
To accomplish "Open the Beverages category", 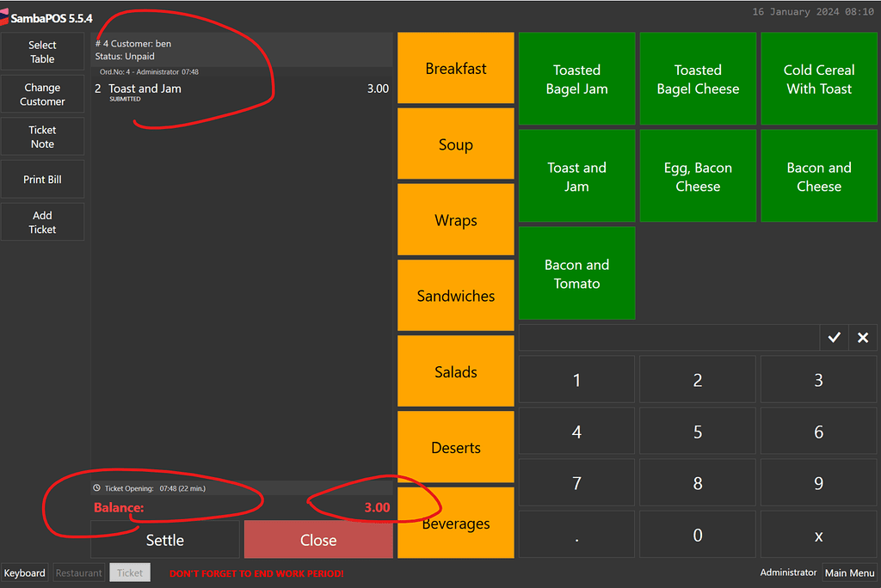I will [455, 523].
